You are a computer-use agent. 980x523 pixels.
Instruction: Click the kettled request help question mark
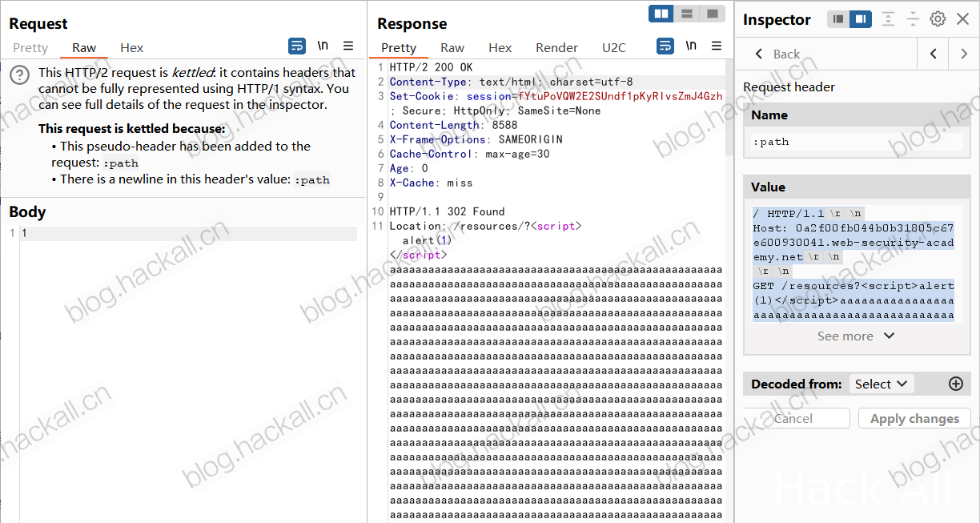(20, 74)
